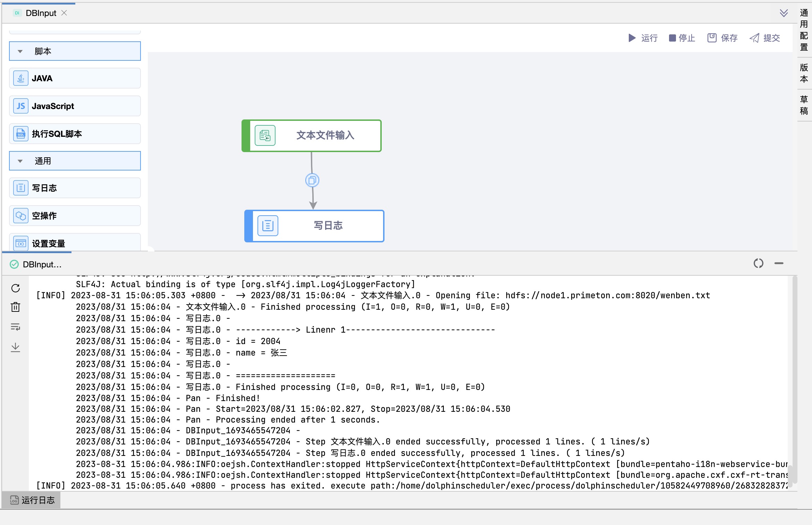Expand the double-chevron tab list dropdown
The width and height of the screenshot is (812, 525).
[x=784, y=13]
